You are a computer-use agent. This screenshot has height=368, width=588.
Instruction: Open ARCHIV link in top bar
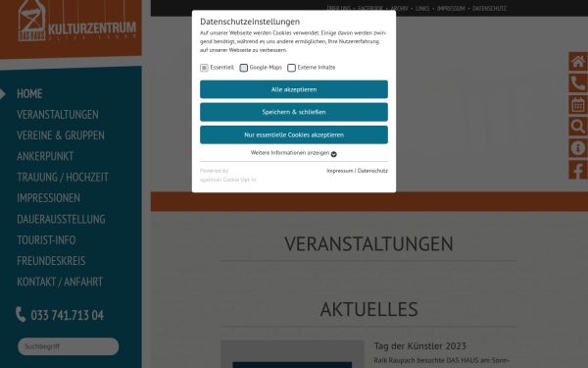[x=399, y=8]
